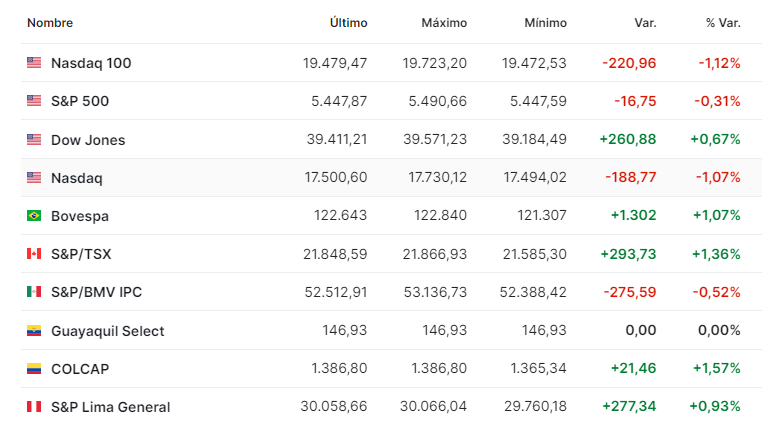The image size is (762, 423).
Task: Open the Bovespa index link
Action: point(80,216)
